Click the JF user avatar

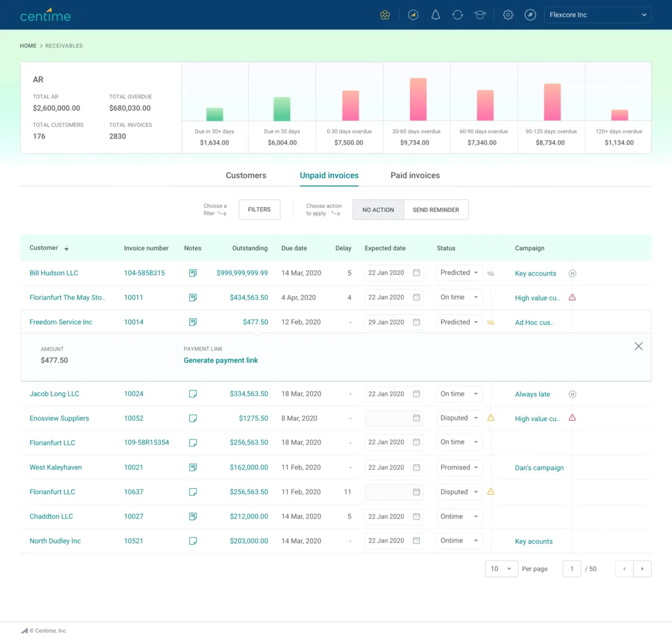tap(530, 15)
